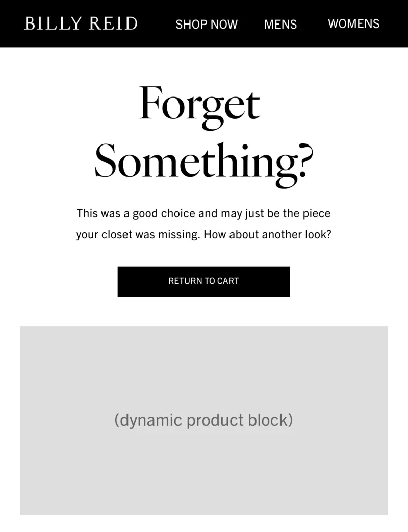Click the black RETURN TO CART call-to-action
408x532 pixels.
point(203,281)
